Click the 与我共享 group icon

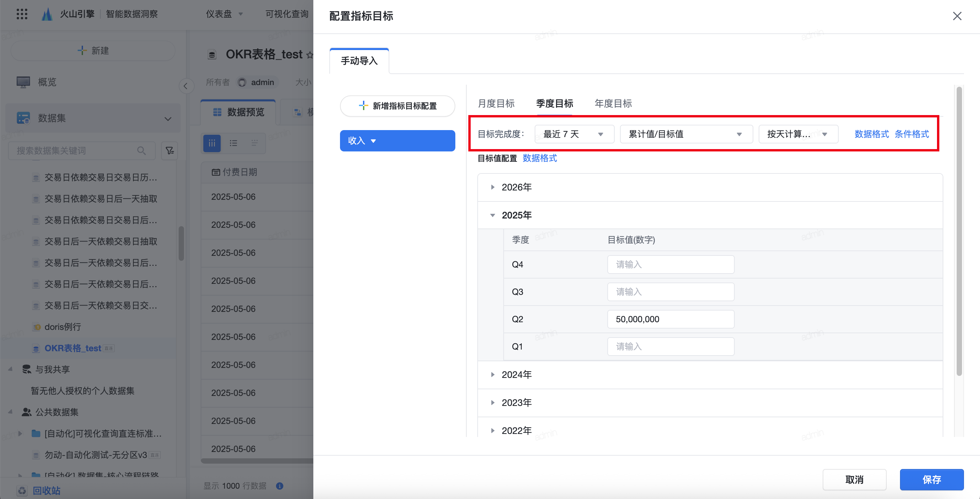point(26,369)
